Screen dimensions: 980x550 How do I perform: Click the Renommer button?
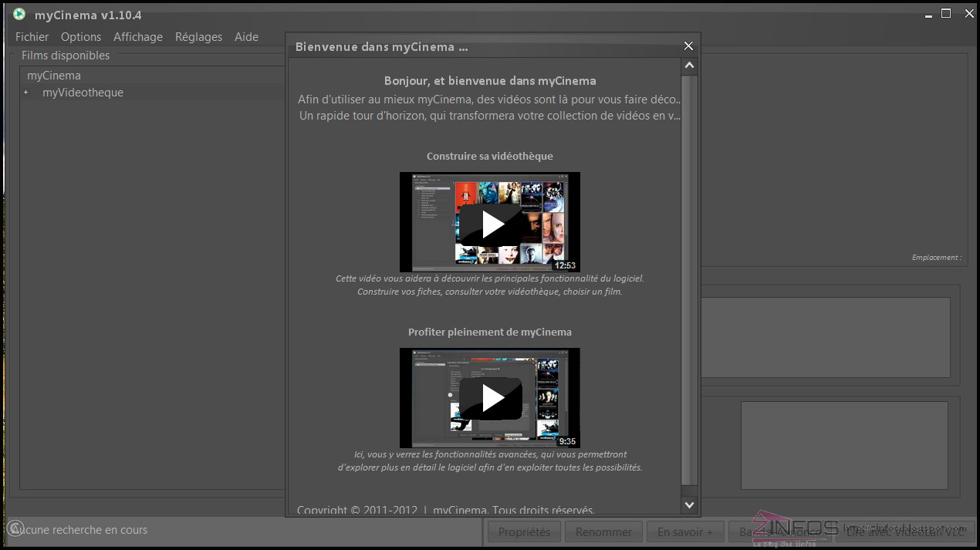603,531
